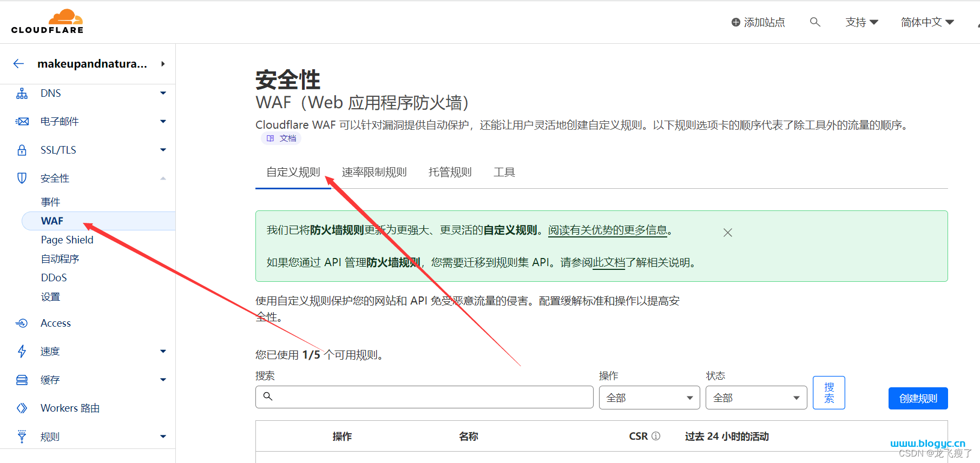Open 自动程序 in sidebar
The image size is (980, 463).
pos(60,259)
